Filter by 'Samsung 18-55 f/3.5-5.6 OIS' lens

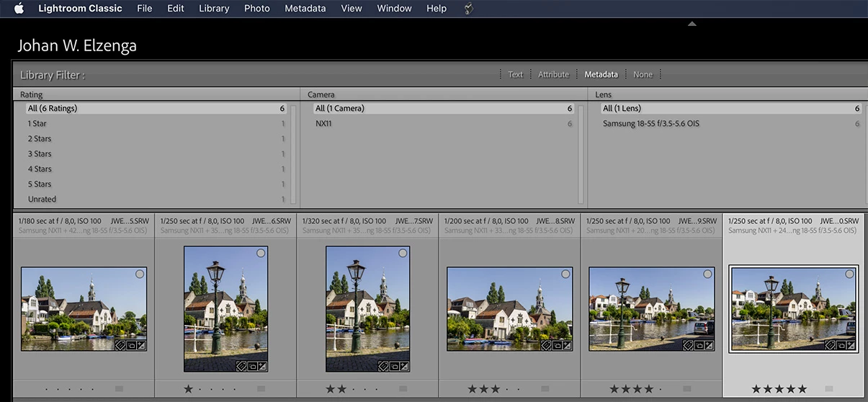click(x=731, y=123)
